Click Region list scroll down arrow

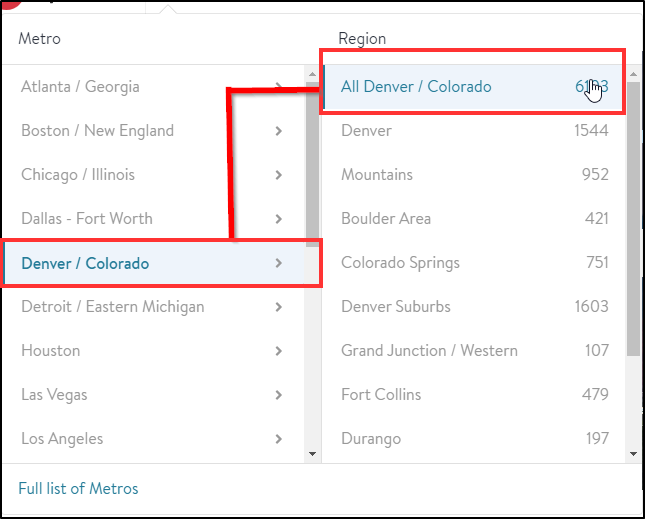pyautogui.click(x=633, y=454)
